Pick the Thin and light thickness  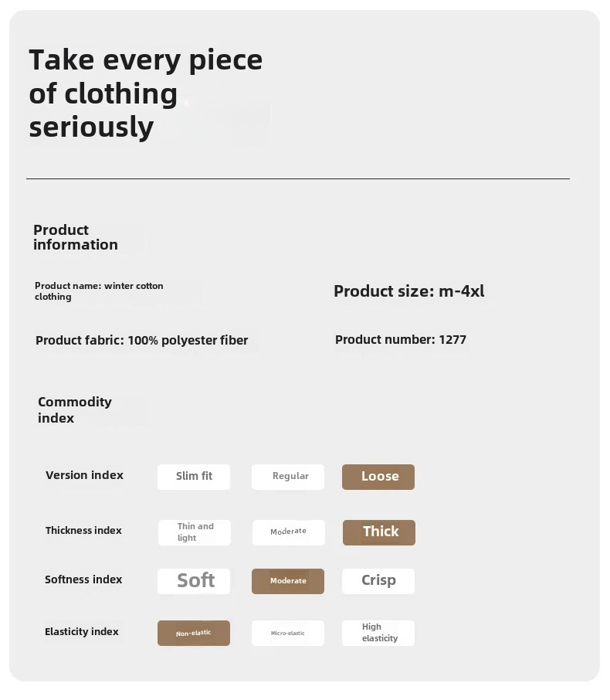point(195,532)
